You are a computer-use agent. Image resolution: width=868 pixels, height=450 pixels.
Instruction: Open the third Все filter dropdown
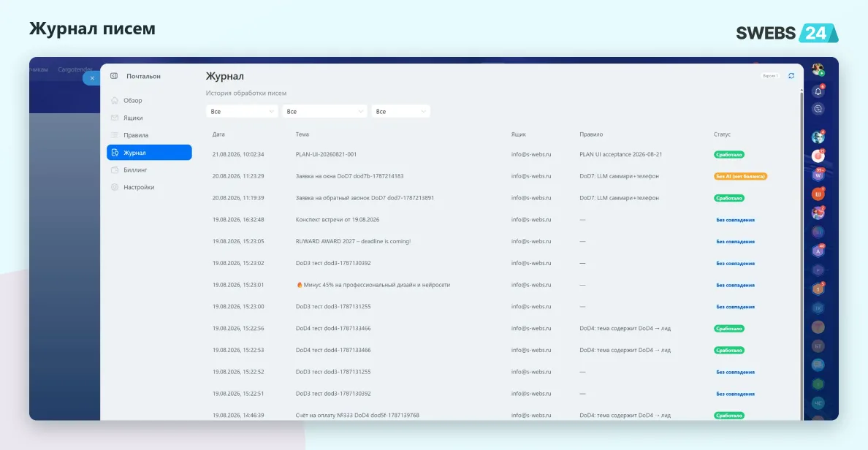(401, 111)
